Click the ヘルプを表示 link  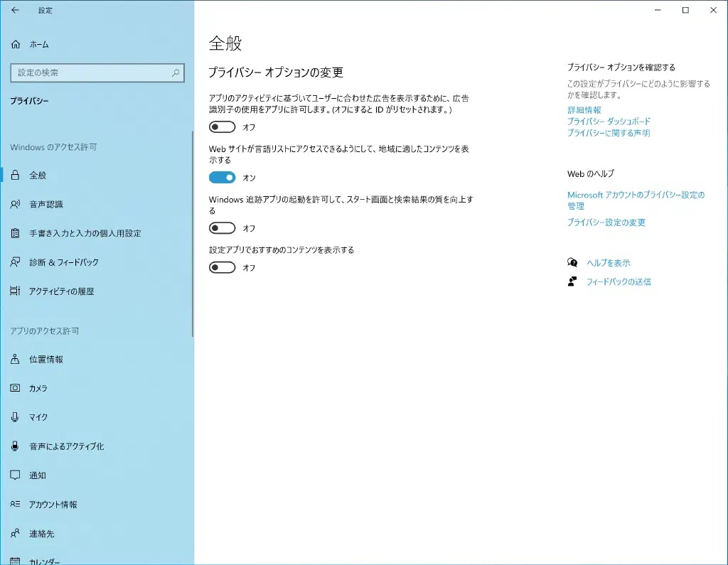coord(608,263)
